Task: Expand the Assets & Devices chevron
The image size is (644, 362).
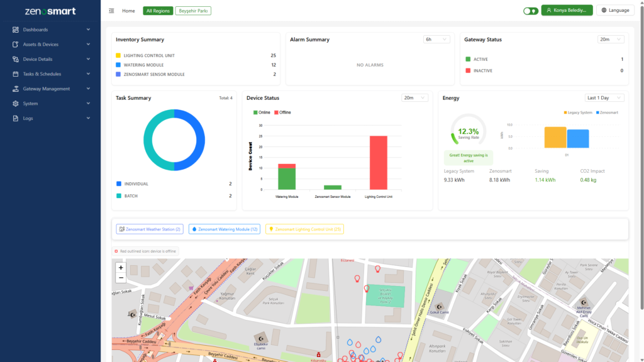Action: (88, 45)
